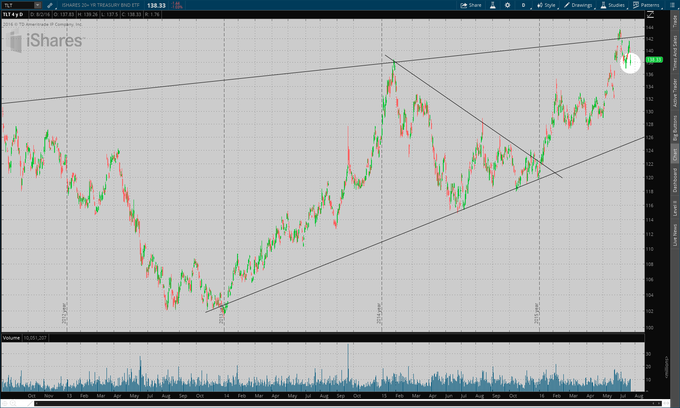Click the C: 138.33 close value

tap(131, 15)
